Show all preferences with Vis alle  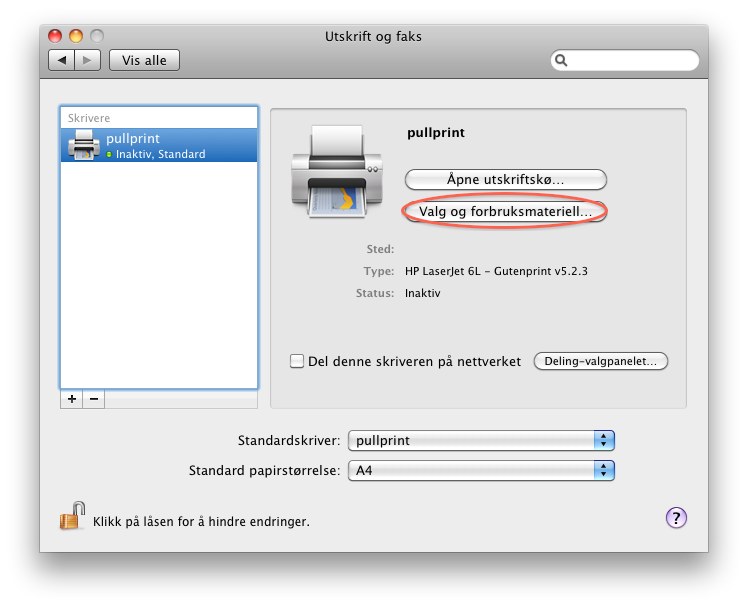pyautogui.click(x=144, y=61)
